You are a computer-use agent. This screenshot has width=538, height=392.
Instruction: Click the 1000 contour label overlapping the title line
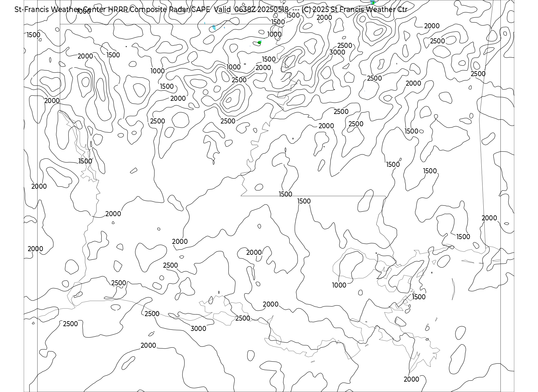coord(84,12)
